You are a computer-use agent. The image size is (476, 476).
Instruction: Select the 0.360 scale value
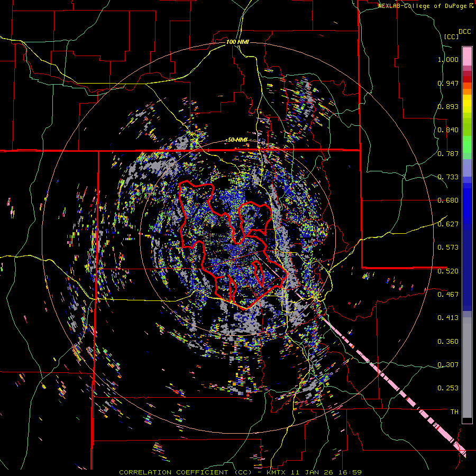tap(448, 342)
